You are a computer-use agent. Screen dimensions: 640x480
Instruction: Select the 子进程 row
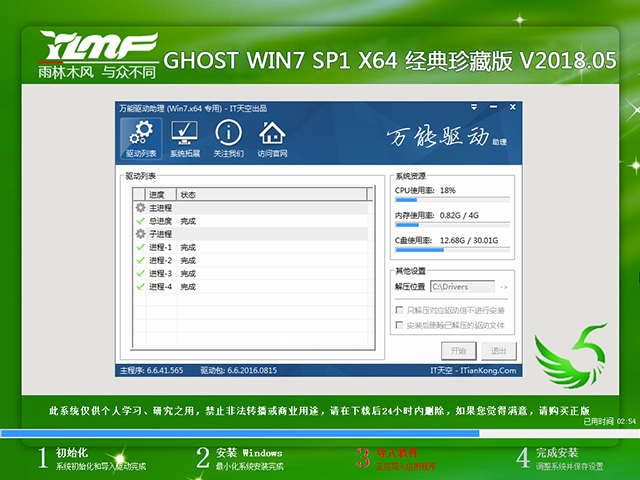[x=251, y=234]
